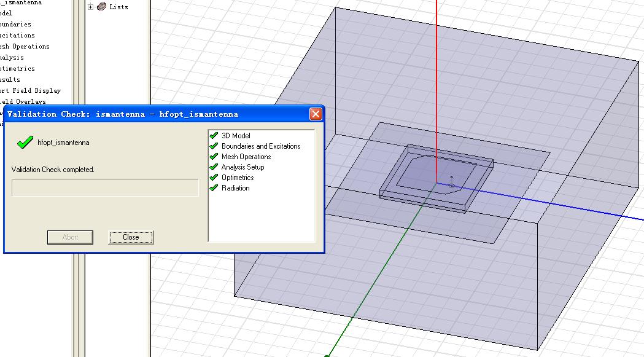This screenshot has height=357, width=644.
Task: Close the Validation Check dialog via Close button
Action: point(131,237)
